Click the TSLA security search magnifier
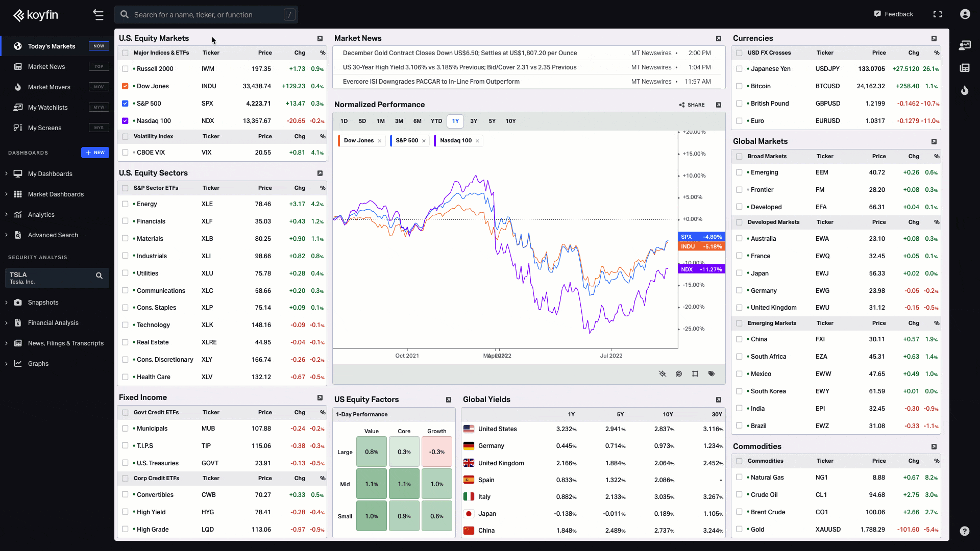This screenshot has width=980, height=551. tap(100, 275)
